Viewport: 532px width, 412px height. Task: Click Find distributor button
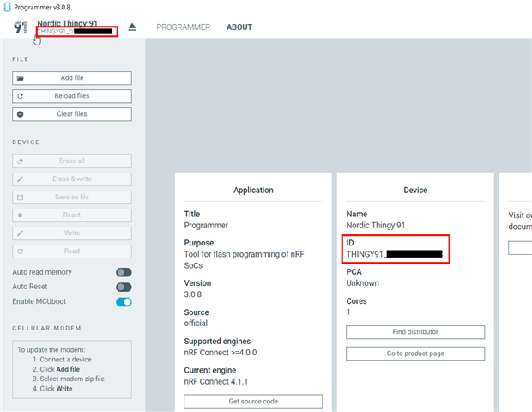tap(415, 332)
